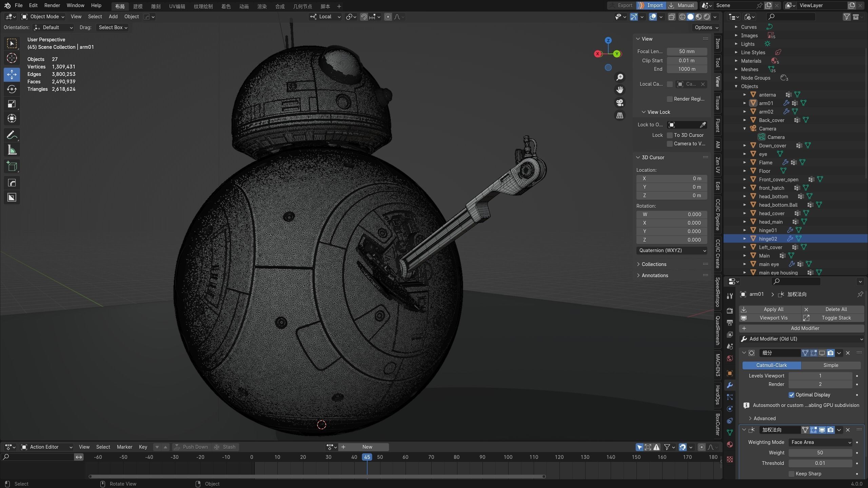Enable Lock To 3D Cursor checkbox
This screenshot has height=488, width=868.
pos(670,135)
